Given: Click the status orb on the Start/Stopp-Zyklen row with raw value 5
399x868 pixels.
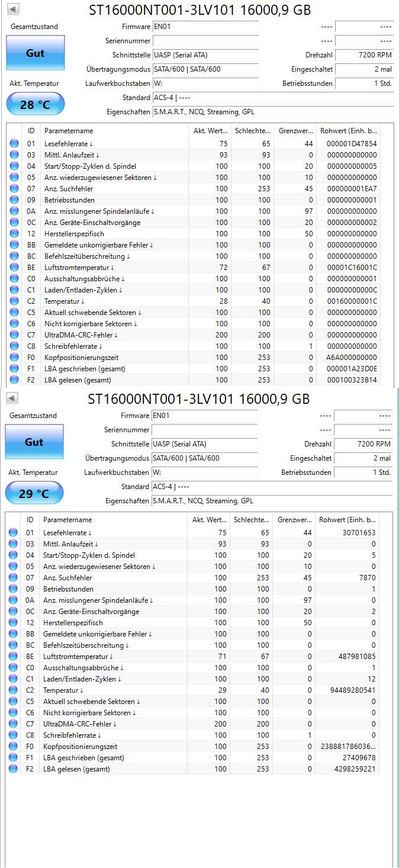Looking at the screenshot, I should [13, 555].
